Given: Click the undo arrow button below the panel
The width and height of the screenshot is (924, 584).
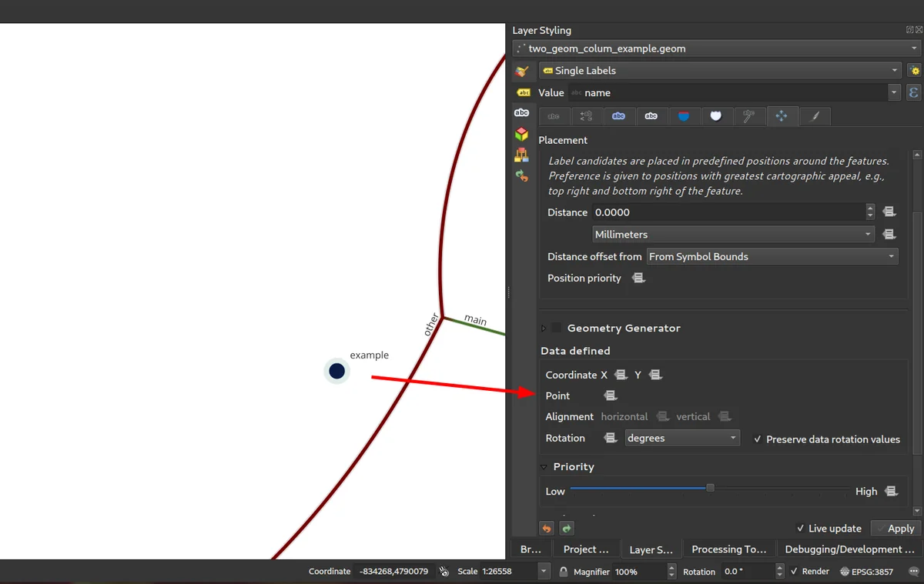Looking at the screenshot, I should pyautogui.click(x=547, y=529).
